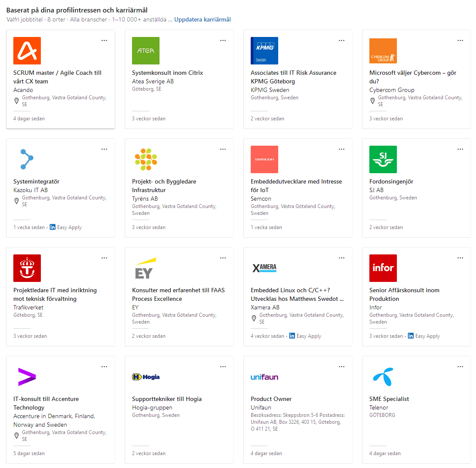
Task: Click '4 dagar sedan' on Telenor card
Action: pyautogui.click(x=385, y=453)
